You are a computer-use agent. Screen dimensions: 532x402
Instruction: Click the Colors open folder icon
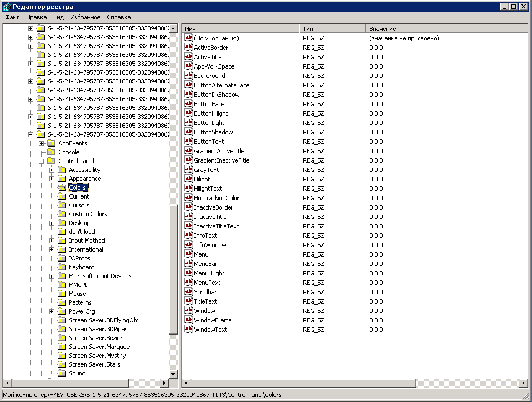click(x=62, y=187)
